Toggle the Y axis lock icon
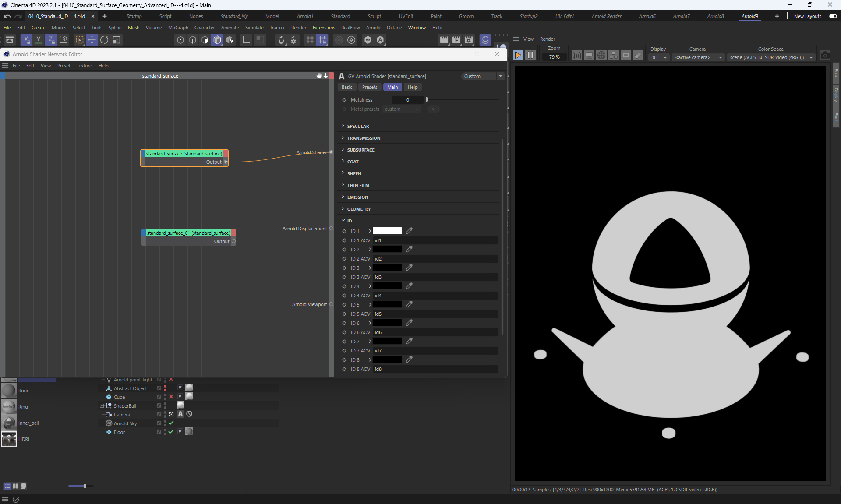The height and width of the screenshot is (504, 841). point(39,40)
